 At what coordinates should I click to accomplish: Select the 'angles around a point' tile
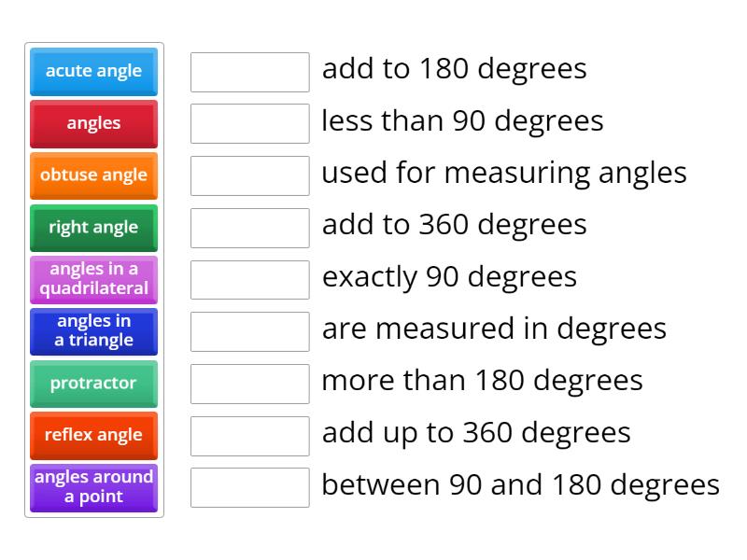93,487
